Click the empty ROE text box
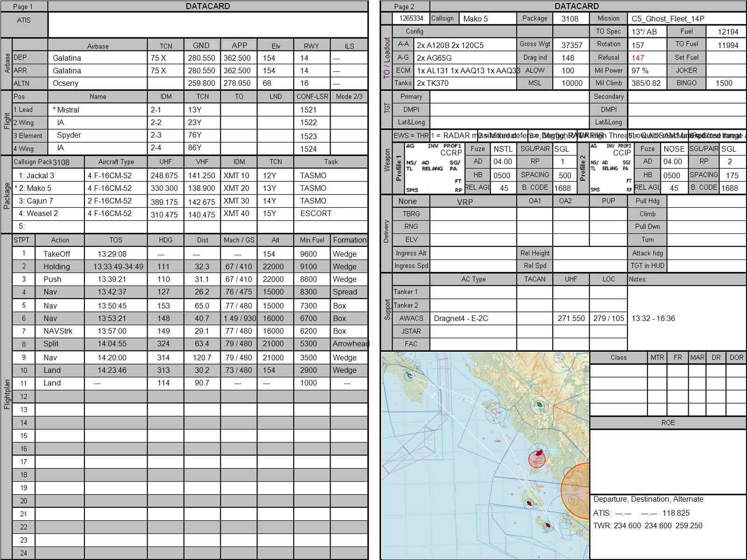The width and height of the screenshot is (747, 560). (x=668, y=461)
